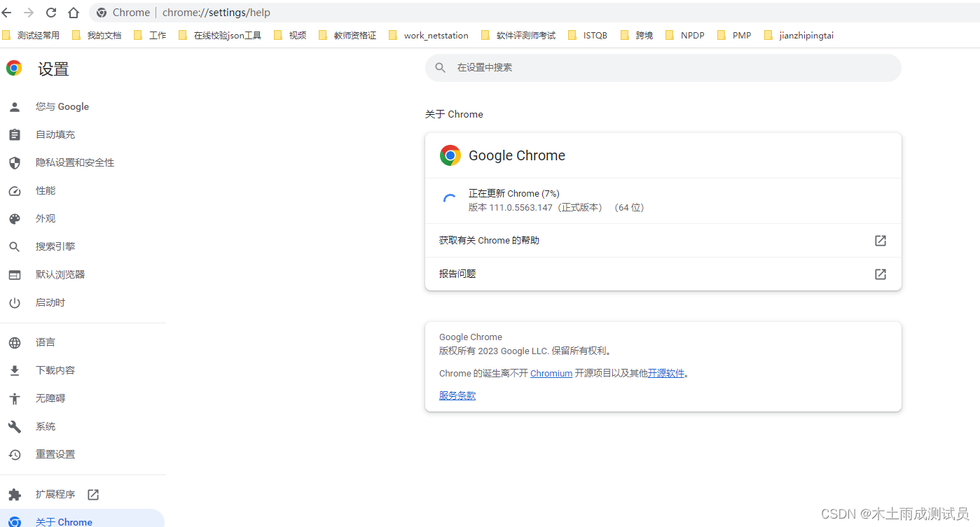
Task: Open the 服务条款 link
Action: pyautogui.click(x=457, y=395)
